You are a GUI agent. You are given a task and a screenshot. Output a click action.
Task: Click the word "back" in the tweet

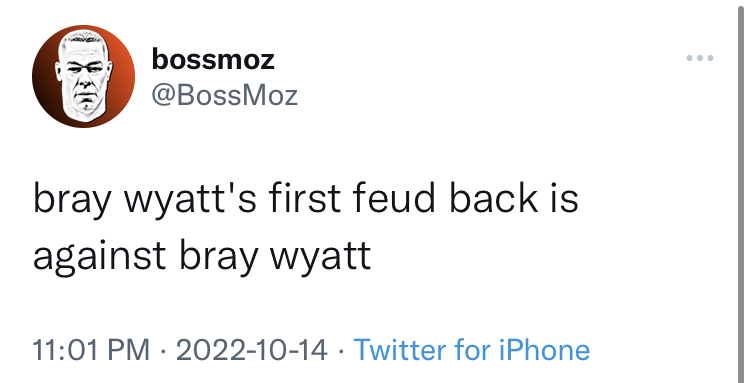[494, 198]
